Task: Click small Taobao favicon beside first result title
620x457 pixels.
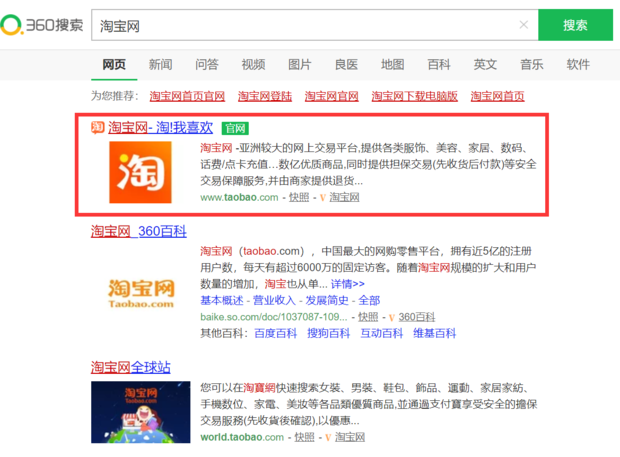Action: pyautogui.click(x=98, y=128)
